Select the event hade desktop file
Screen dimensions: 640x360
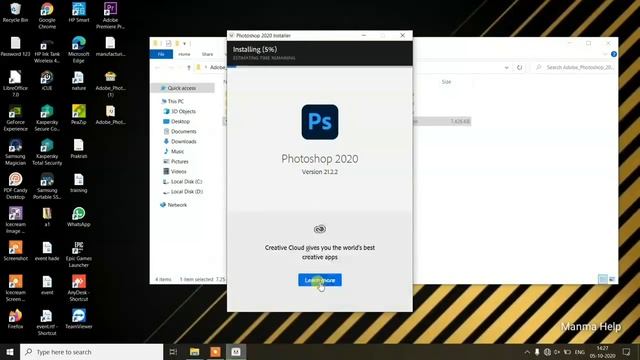tap(47, 251)
